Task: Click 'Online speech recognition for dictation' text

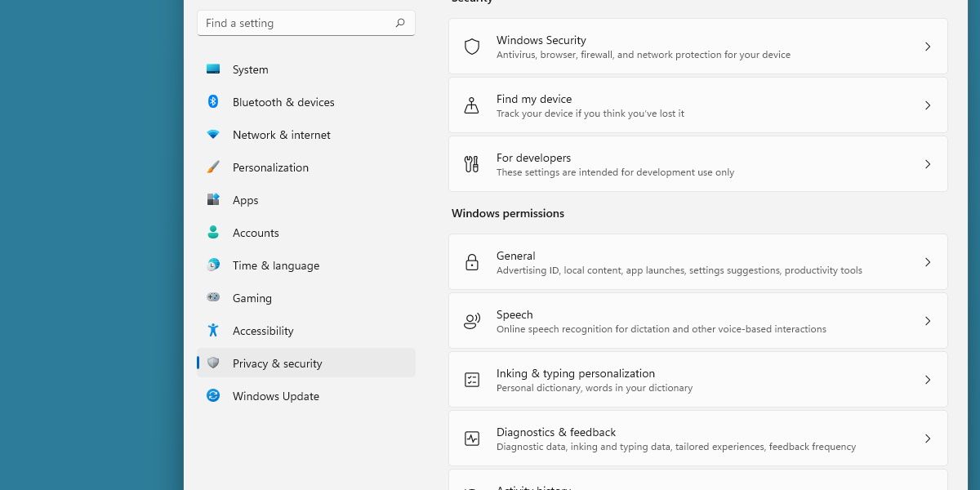Action: pyautogui.click(x=661, y=329)
